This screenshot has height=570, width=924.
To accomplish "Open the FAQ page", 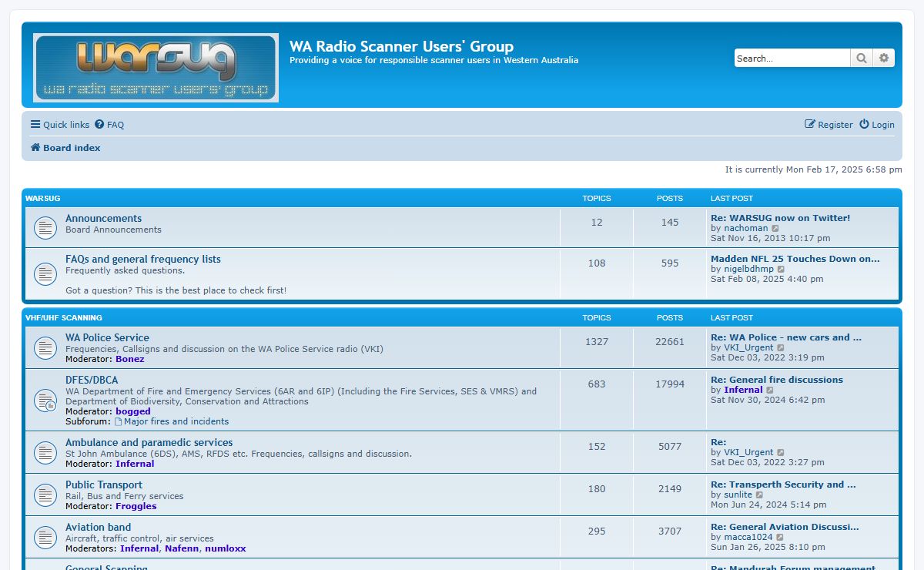I will tap(109, 125).
